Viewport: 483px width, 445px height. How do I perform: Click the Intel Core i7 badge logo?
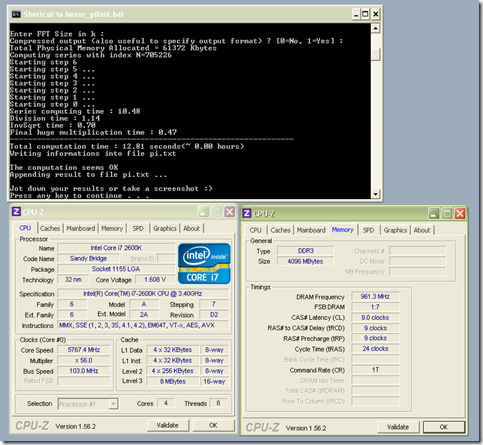pos(204,263)
